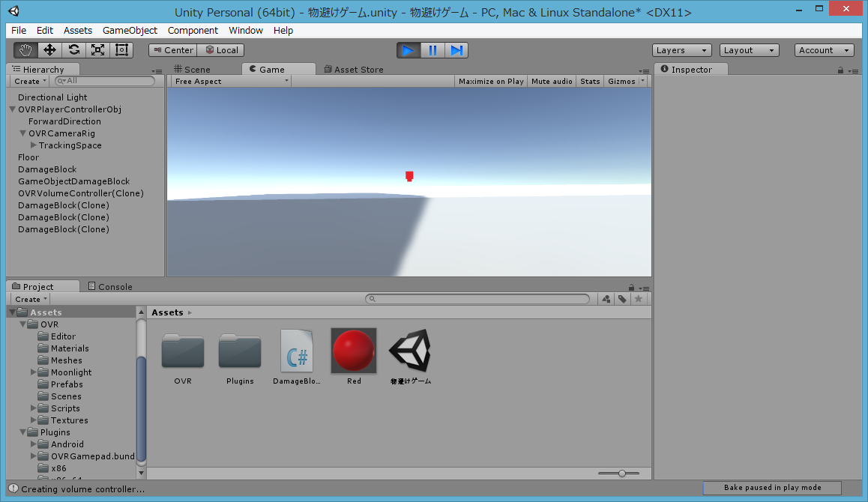Click Project tree scrollbar down arrow

coord(141,474)
